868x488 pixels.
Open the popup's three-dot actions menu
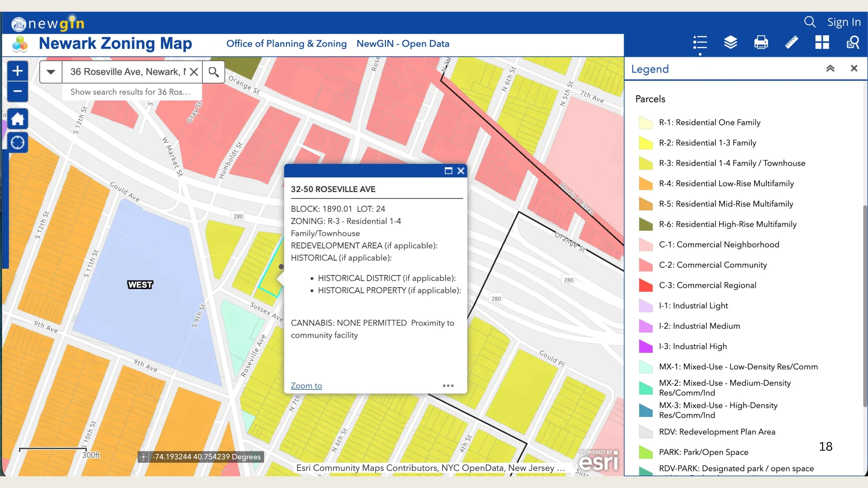point(448,386)
